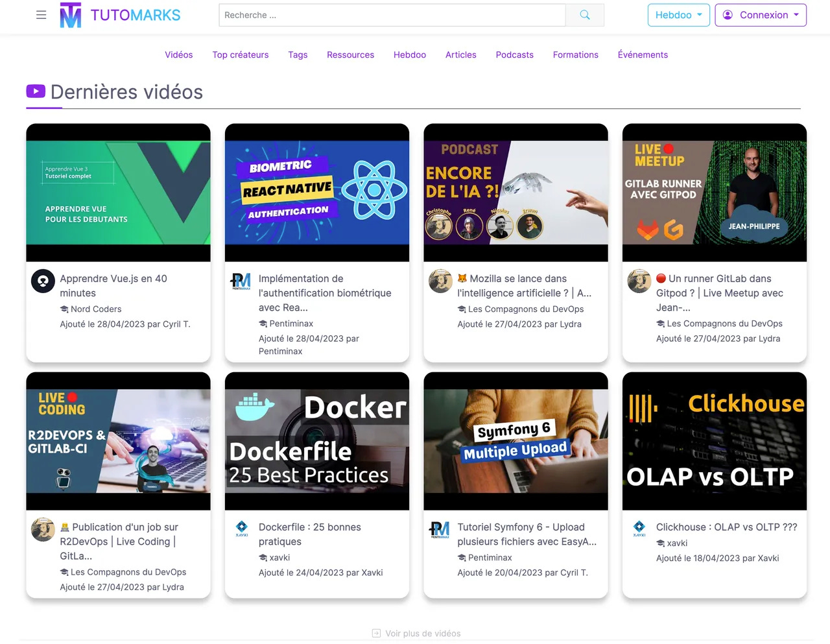Image resolution: width=830 pixels, height=644 pixels.
Task: Click GitLab Runner avec Gitpod thumbnail
Action: (715, 192)
